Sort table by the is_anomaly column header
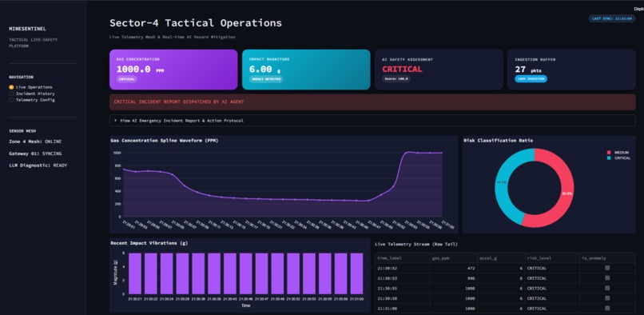The image size is (644, 315). 607,258
